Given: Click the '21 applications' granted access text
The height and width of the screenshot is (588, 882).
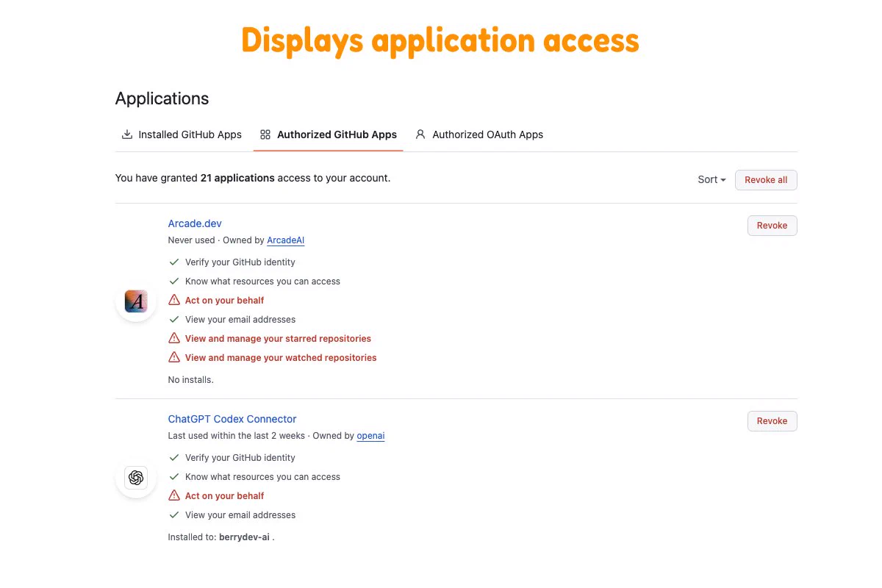Looking at the screenshot, I should [237, 178].
